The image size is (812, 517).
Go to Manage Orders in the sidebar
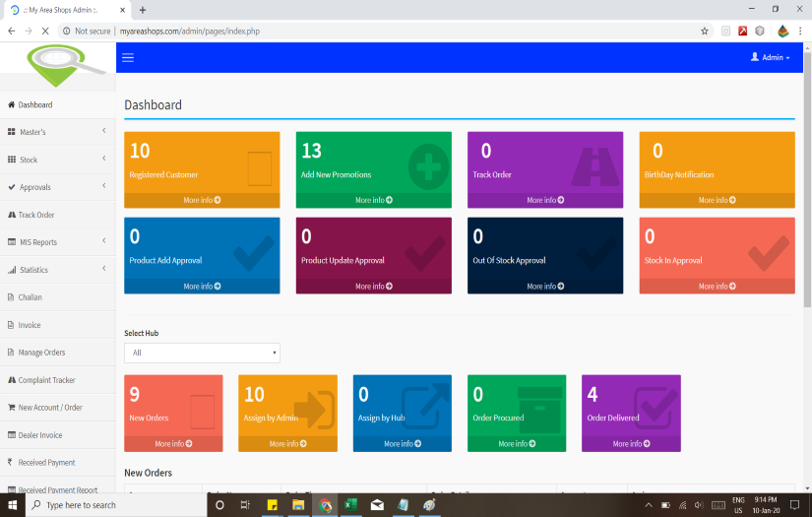(x=41, y=353)
